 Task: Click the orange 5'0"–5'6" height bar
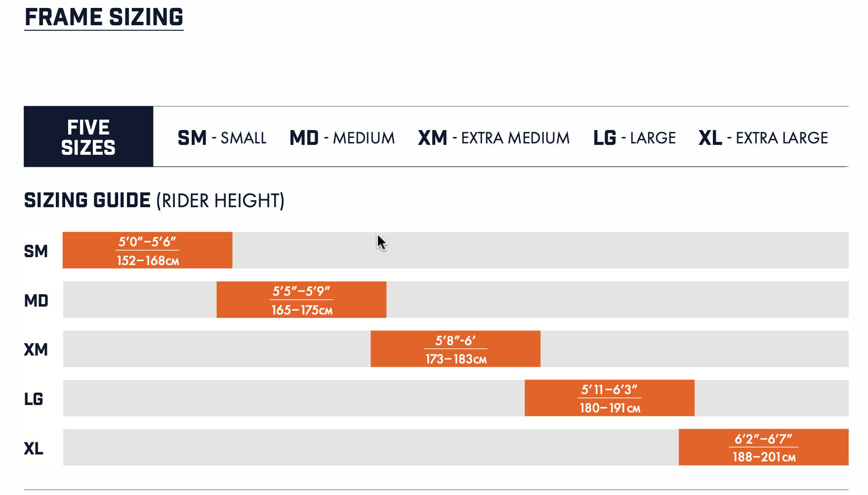tap(147, 250)
